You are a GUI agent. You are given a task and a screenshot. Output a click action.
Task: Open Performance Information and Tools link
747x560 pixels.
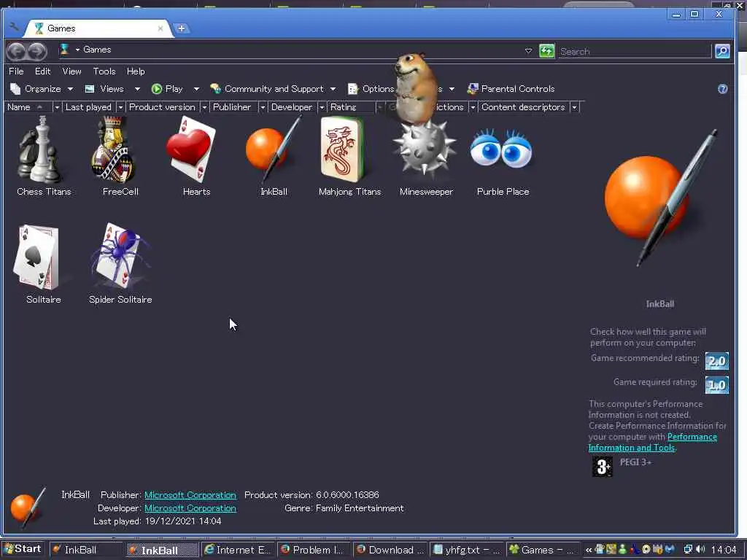coord(653,443)
